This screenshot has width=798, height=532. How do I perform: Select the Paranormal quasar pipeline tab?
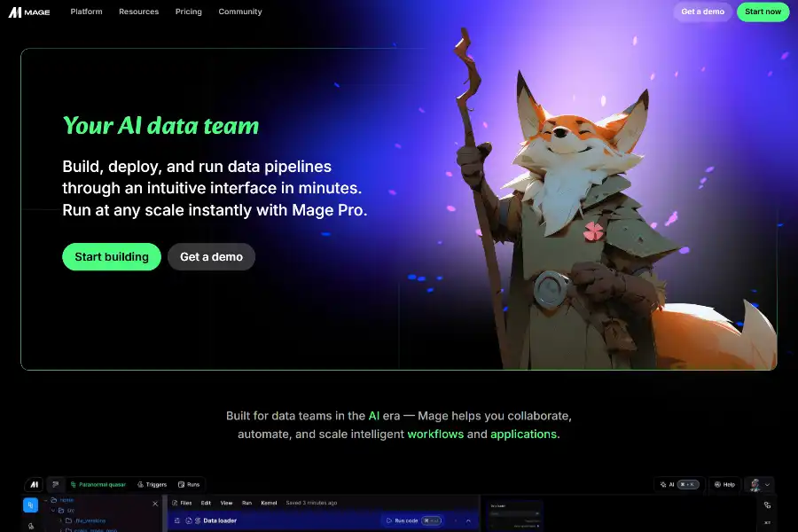pyautogui.click(x=98, y=484)
